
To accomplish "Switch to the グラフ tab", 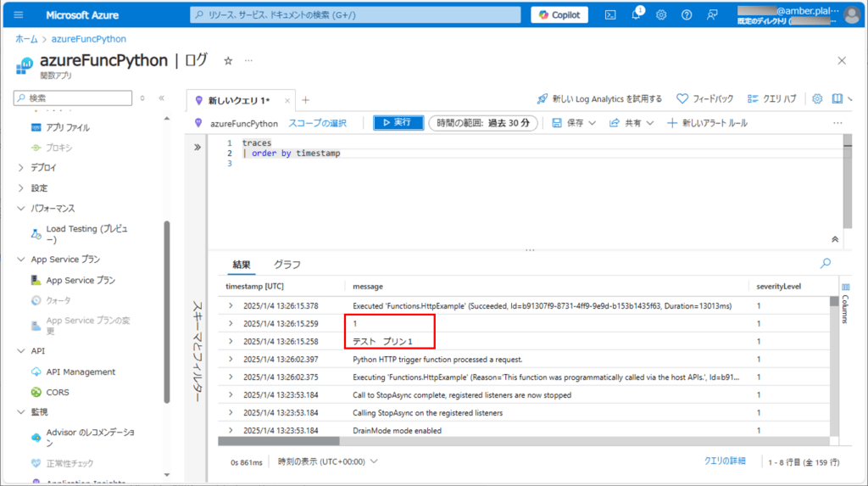I will pyautogui.click(x=287, y=265).
